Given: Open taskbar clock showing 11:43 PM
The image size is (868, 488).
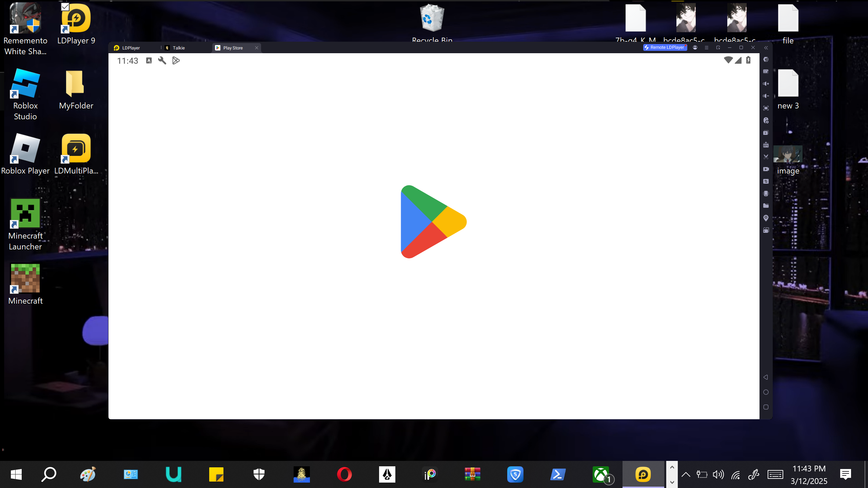Looking at the screenshot, I should (809, 474).
